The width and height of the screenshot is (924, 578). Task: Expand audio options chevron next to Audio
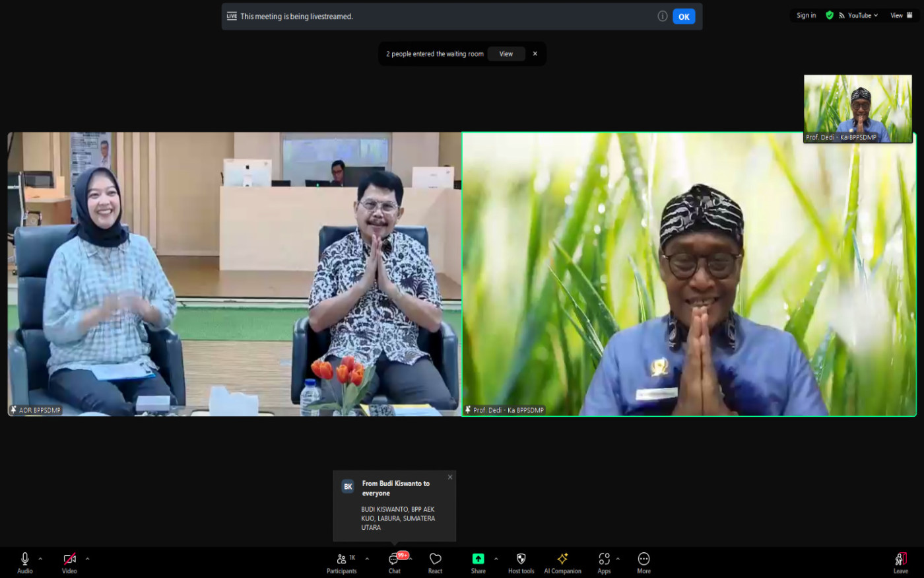[40, 559]
